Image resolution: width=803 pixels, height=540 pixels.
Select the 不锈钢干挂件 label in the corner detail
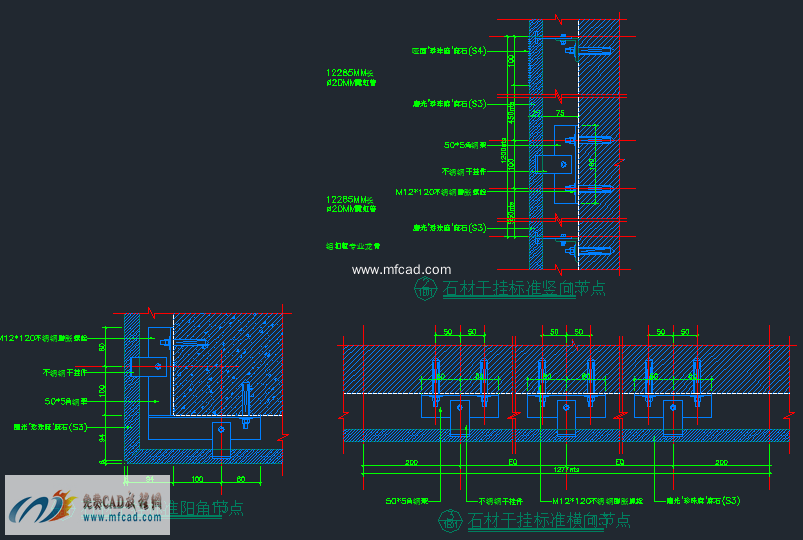coord(65,372)
